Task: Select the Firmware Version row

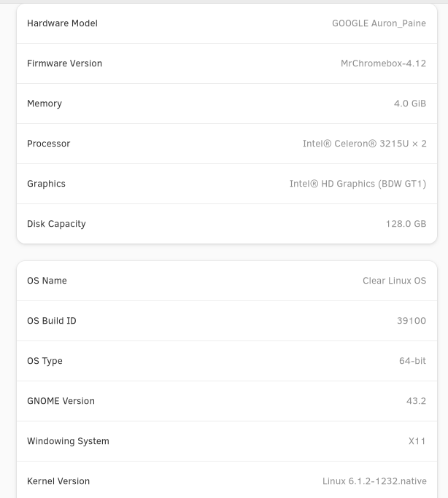Action: 227,63
